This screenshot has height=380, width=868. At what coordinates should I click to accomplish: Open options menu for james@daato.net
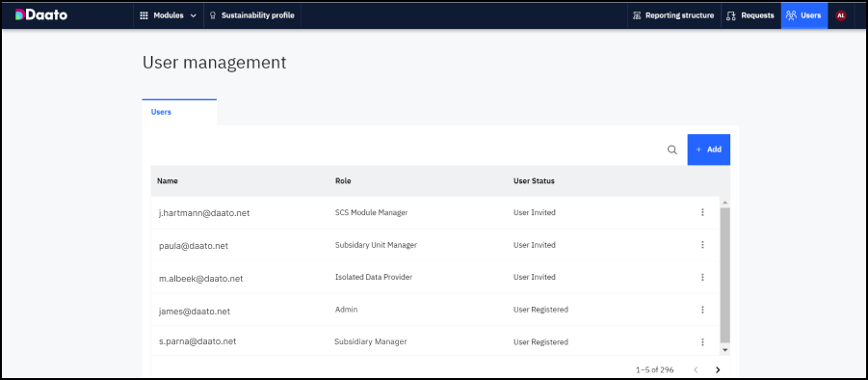point(702,309)
